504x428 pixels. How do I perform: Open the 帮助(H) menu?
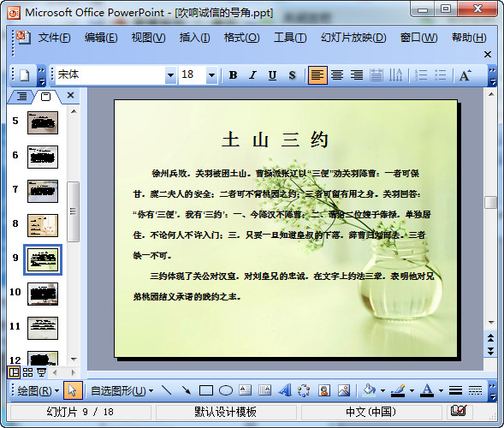[469, 38]
